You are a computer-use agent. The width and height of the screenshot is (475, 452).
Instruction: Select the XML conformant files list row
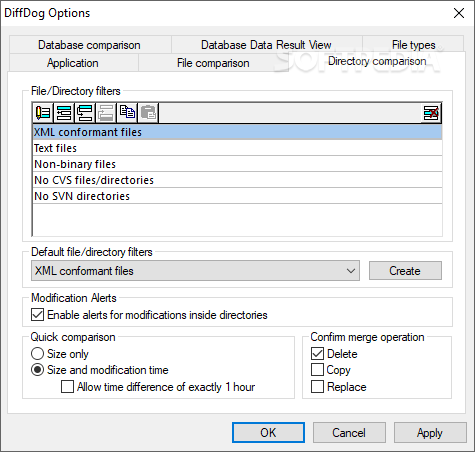pyautogui.click(x=237, y=132)
